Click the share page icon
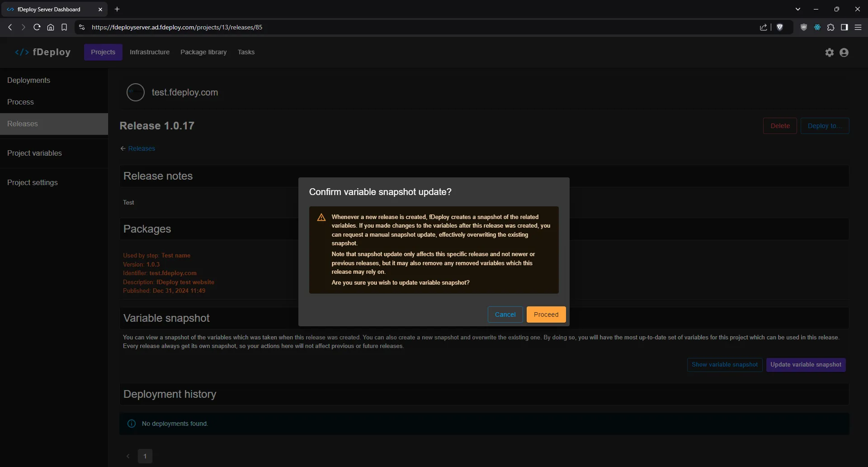 (x=763, y=27)
